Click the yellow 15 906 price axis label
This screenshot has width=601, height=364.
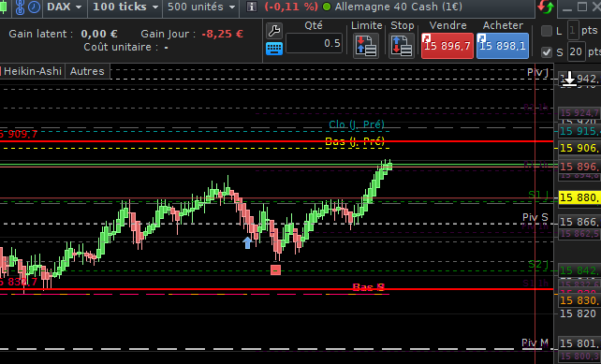(579, 148)
